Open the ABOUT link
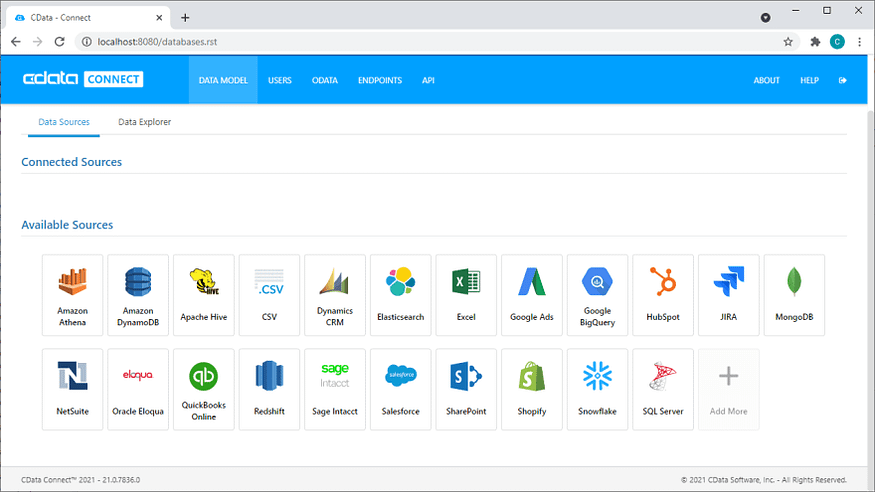Screen dimensions: 875x492 click(766, 80)
